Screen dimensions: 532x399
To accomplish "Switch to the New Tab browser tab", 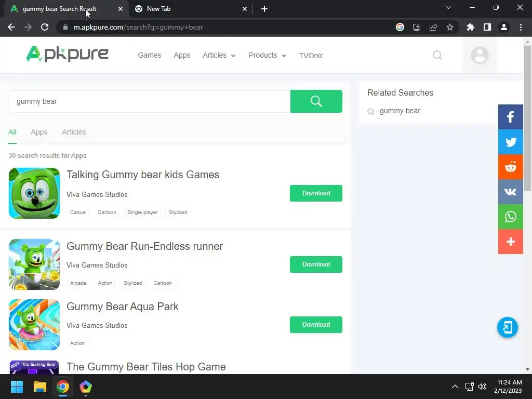I will 190,9.
